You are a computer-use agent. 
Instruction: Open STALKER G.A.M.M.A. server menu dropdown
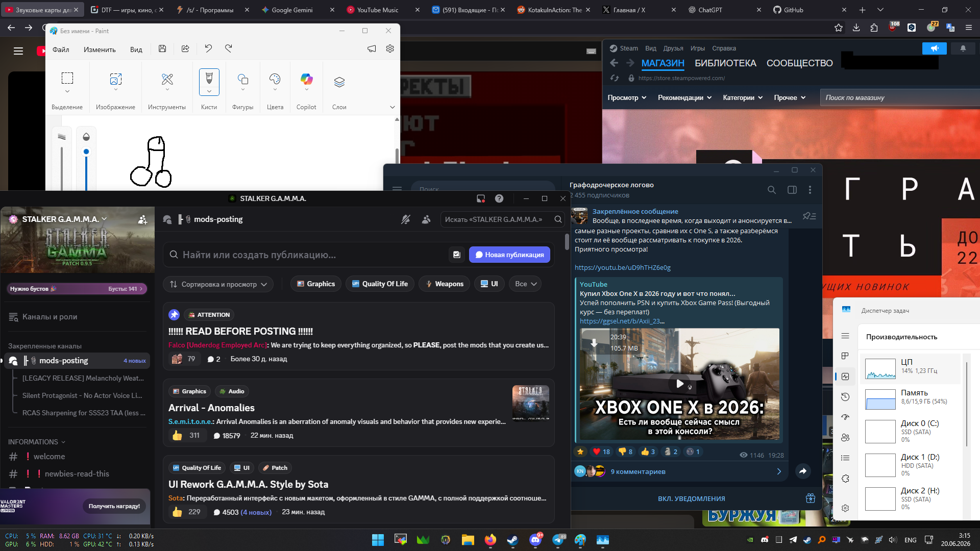pyautogui.click(x=64, y=219)
